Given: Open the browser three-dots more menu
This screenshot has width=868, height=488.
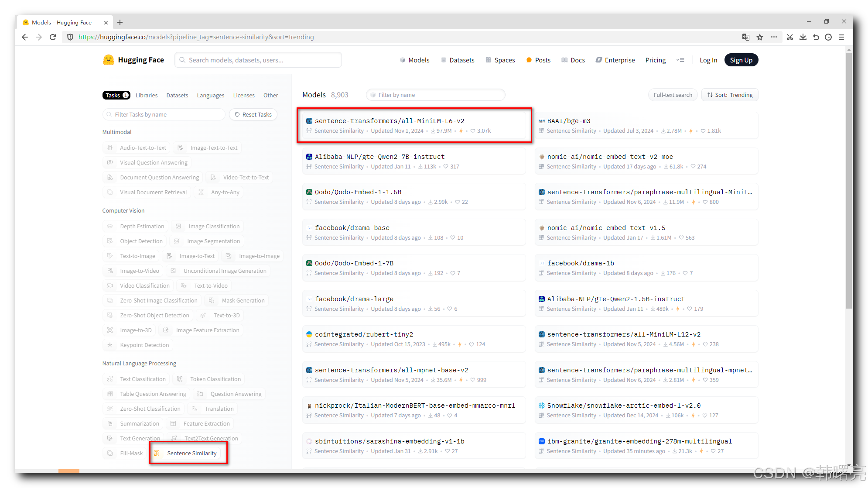Looking at the screenshot, I should 774,37.
